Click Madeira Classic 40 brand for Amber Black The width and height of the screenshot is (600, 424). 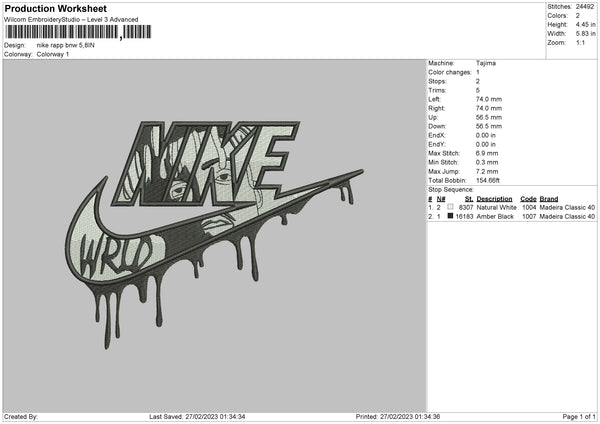567,217
